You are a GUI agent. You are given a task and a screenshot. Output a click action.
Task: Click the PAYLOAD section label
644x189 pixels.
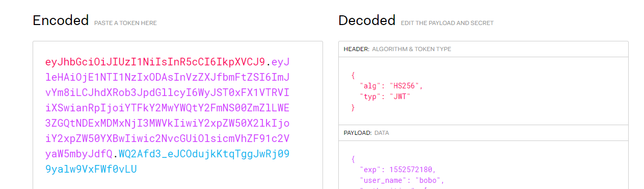point(358,133)
